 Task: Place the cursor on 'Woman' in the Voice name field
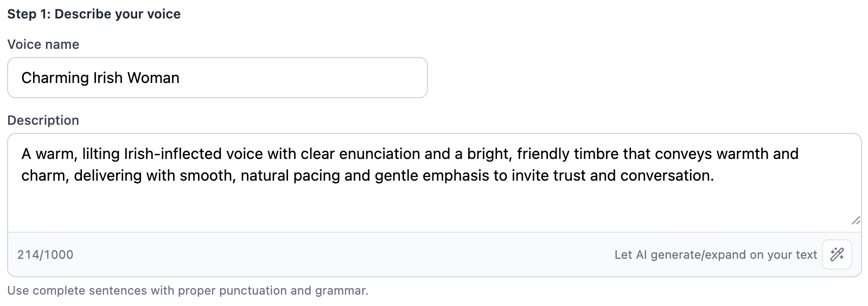pyautogui.click(x=153, y=78)
